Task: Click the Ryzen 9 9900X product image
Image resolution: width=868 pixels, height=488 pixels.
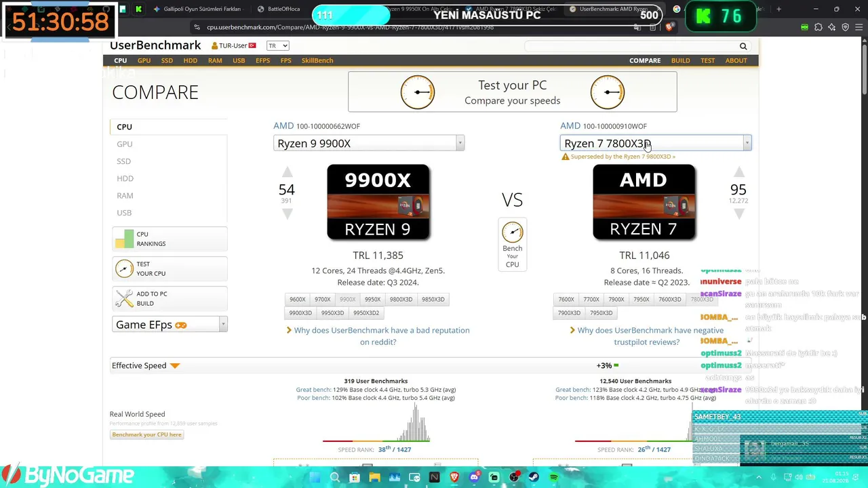Action: [x=378, y=202]
